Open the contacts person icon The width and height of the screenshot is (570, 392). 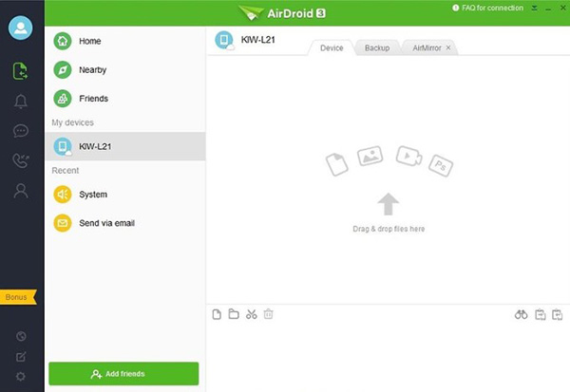coord(21,191)
